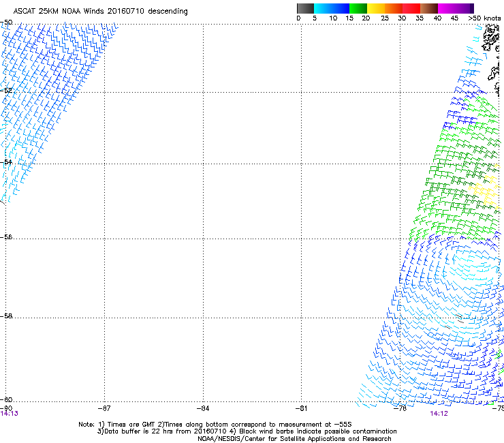Click the purple '14:13' time stamp
The width and height of the screenshot is (504, 443).
10,414
